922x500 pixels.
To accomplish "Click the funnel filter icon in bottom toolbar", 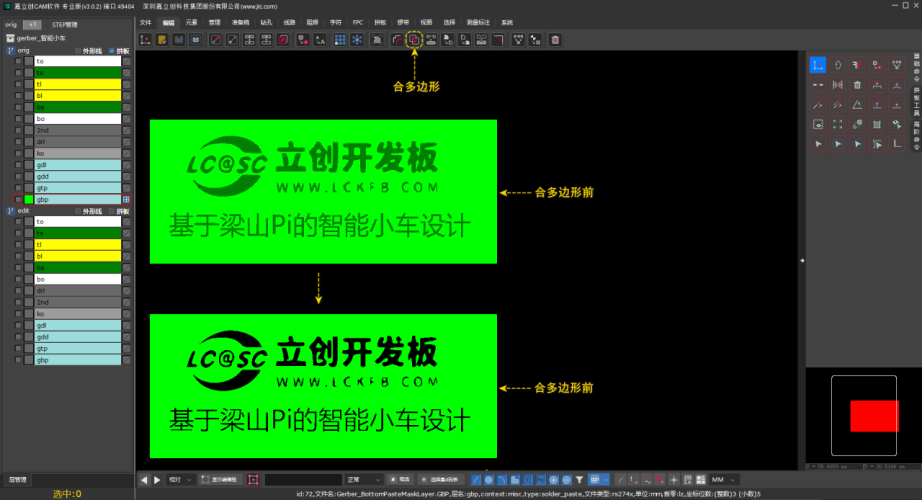I will tap(579, 480).
